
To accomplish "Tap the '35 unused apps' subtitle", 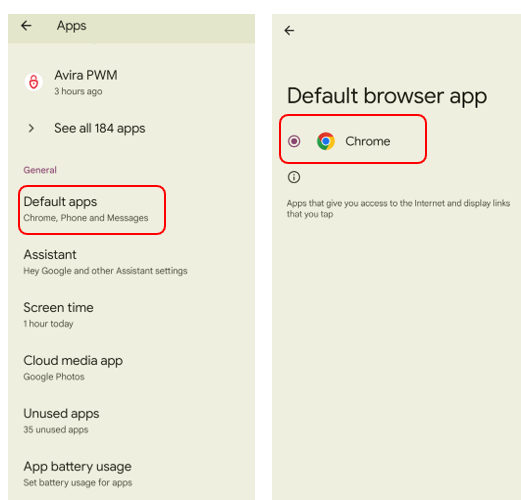I will click(56, 430).
